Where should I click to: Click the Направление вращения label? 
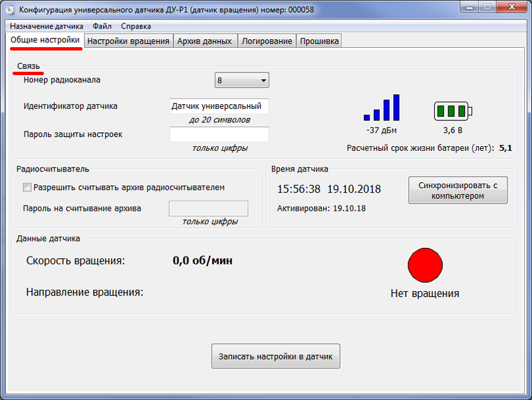[85, 292]
